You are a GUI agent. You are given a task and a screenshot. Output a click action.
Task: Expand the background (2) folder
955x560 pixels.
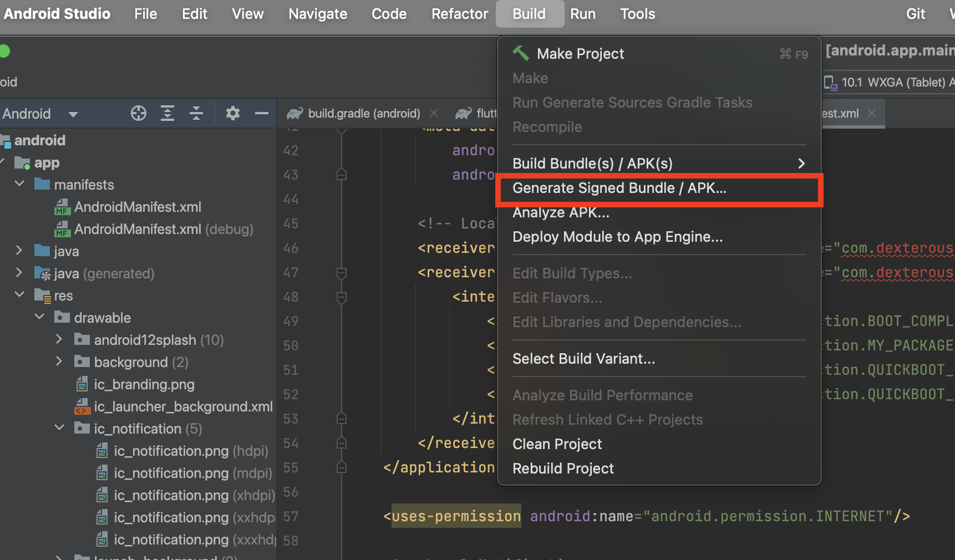tap(59, 362)
